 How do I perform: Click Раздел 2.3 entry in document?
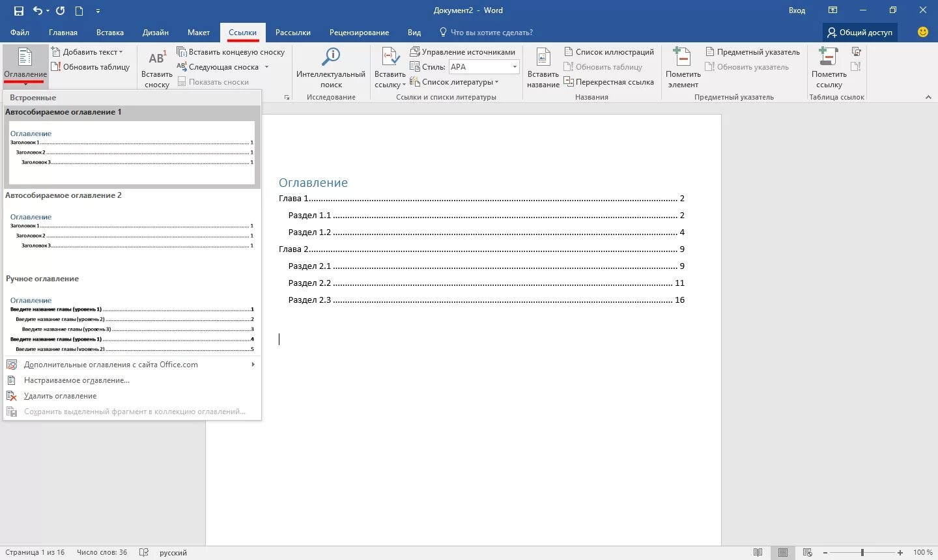click(x=486, y=300)
